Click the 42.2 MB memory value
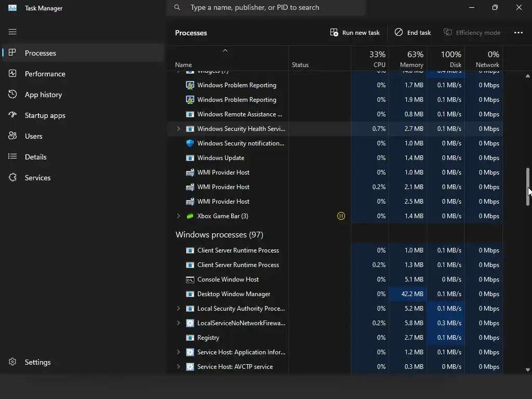The width and height of the screenshot is (532, 399). (412, 294)
